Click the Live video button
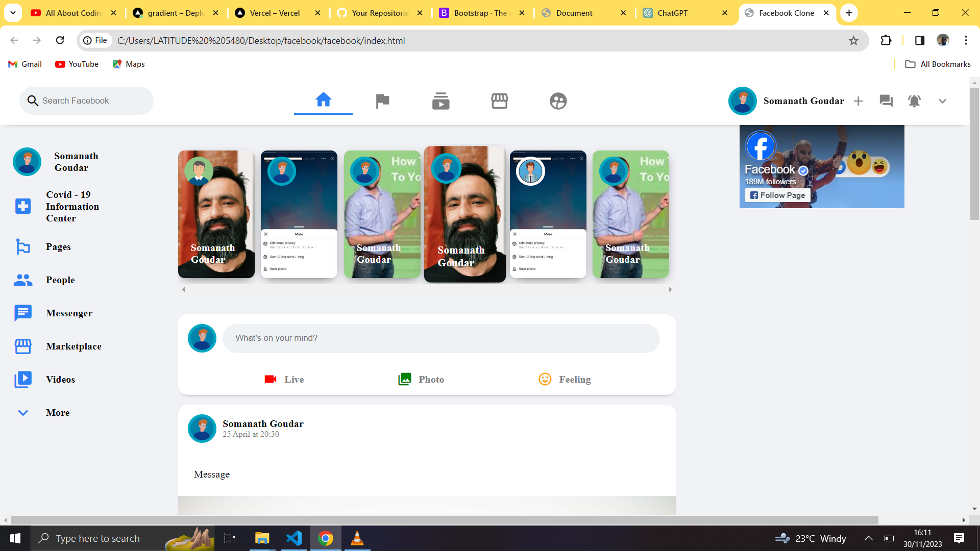Image resolution: width=980 pixels, height=551 pixels. [x=284, y=380]
